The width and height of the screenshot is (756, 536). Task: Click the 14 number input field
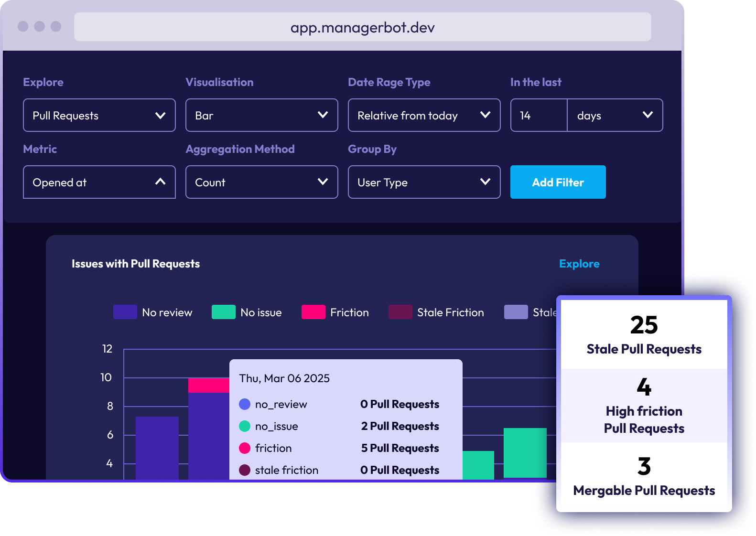coord(539,115)
